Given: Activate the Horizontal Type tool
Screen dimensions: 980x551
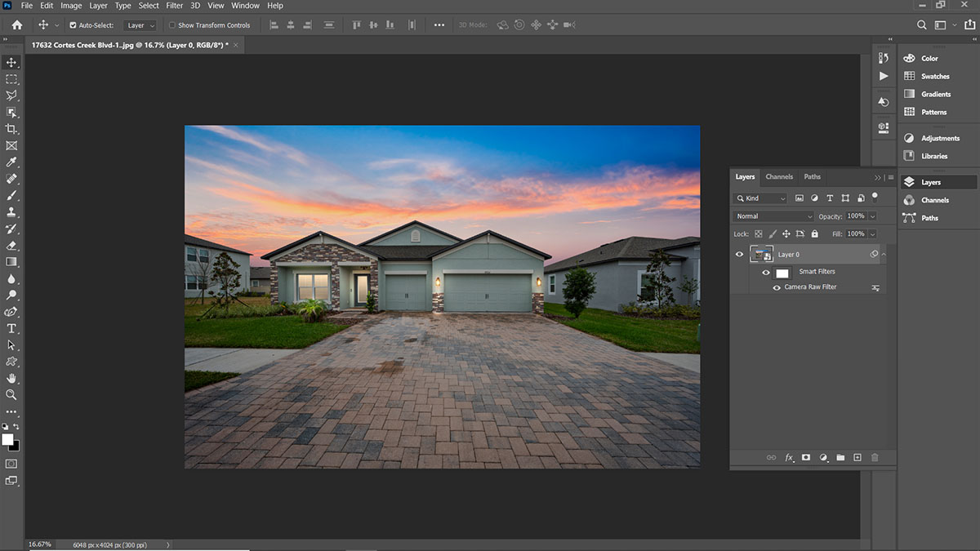Looking at the screenshot, I should click(x=11, y=328).
